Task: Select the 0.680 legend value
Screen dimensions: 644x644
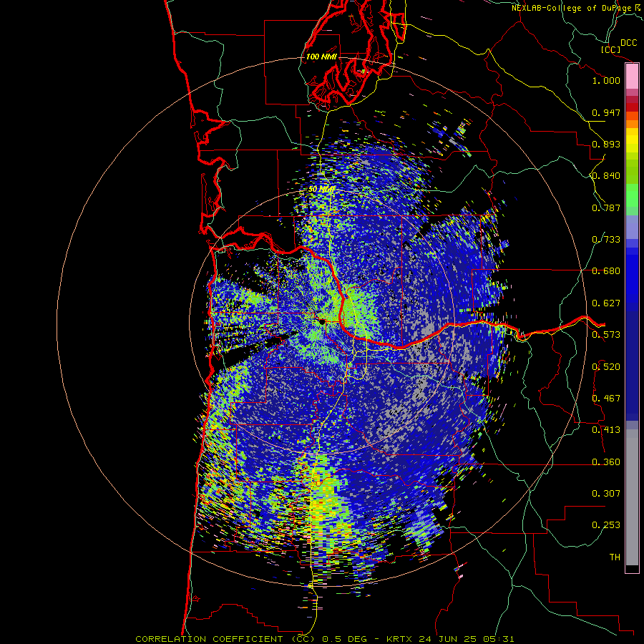Action: point(606,271)
